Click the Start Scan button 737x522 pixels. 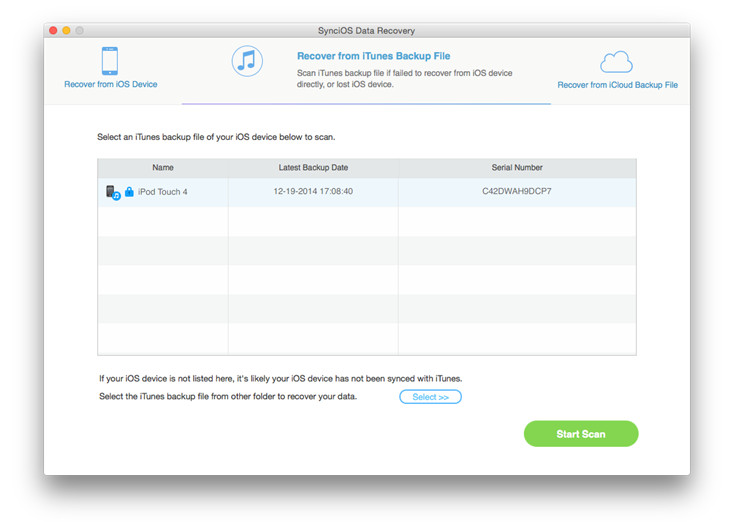pos(581,434)
